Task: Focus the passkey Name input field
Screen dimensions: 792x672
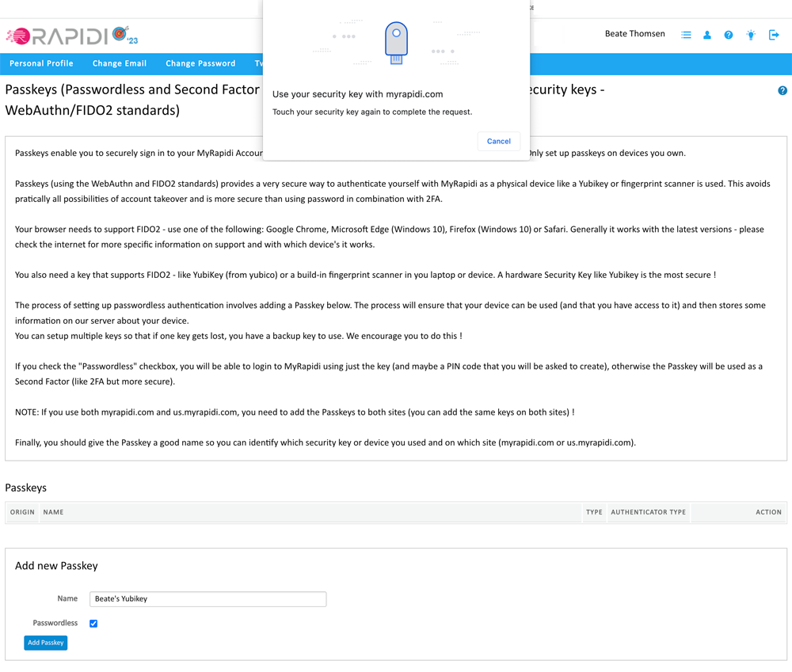Action: pyautogui.click(x=208, y=599)
